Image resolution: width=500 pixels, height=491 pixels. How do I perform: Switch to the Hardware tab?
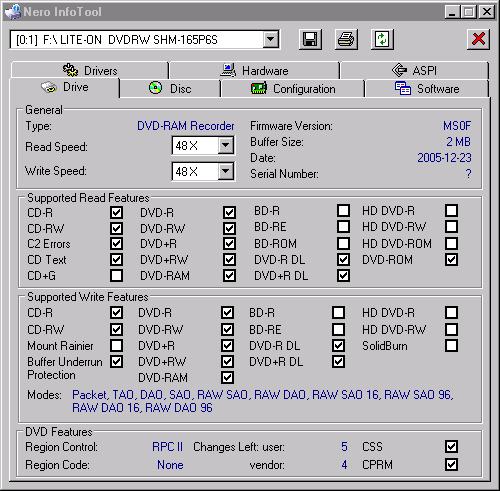[255, 71]
